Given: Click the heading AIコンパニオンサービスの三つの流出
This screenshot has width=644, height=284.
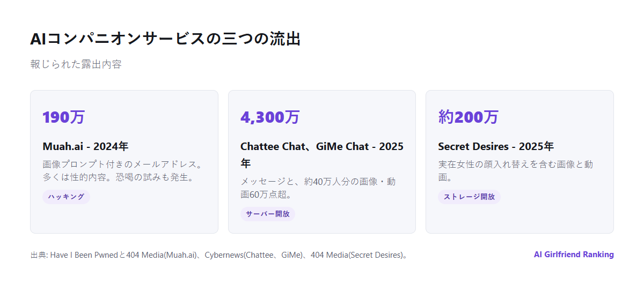Looking at the screenshot, I should (x=165, y=39).
